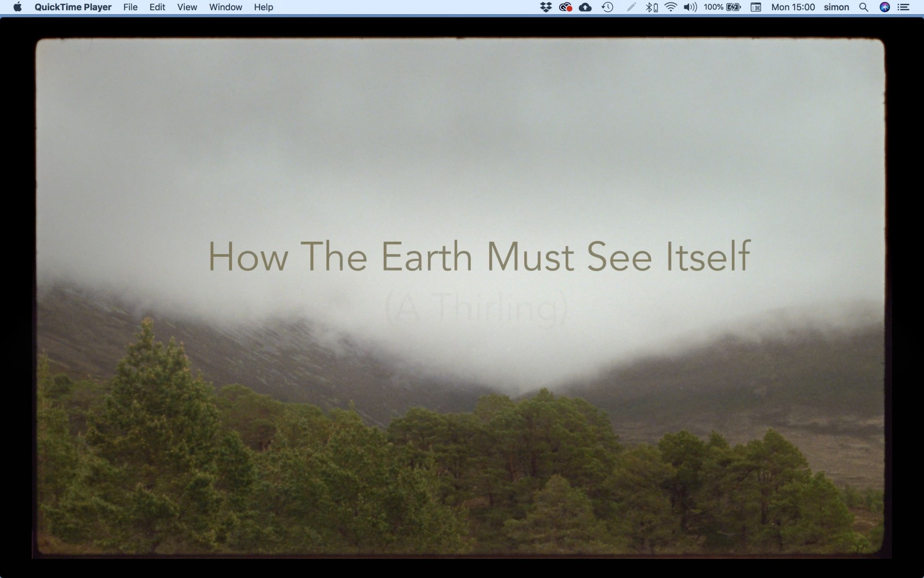Viewport: 924px width, 578px height.
Task: Open the fast user switching menu labeled simon
Action: tap(836, 7)
